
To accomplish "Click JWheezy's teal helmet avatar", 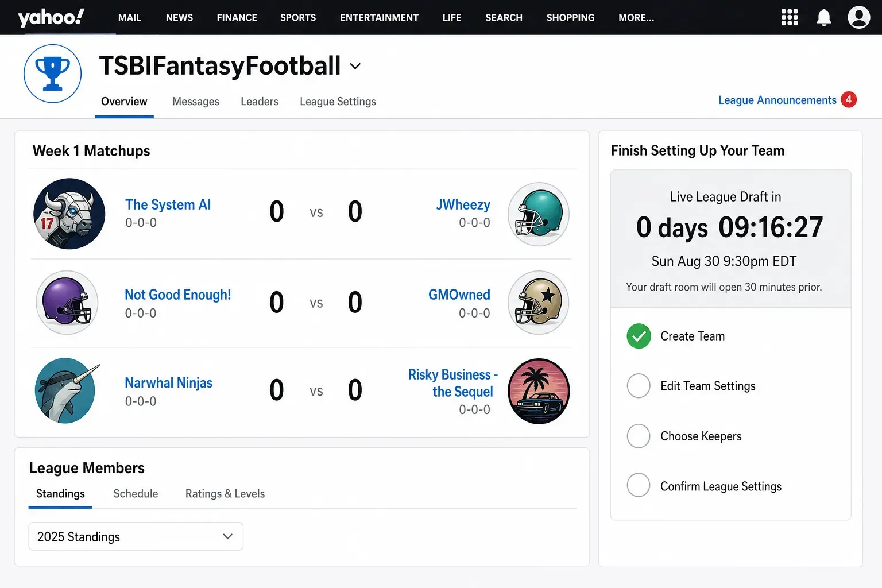I will coord(539,214).
